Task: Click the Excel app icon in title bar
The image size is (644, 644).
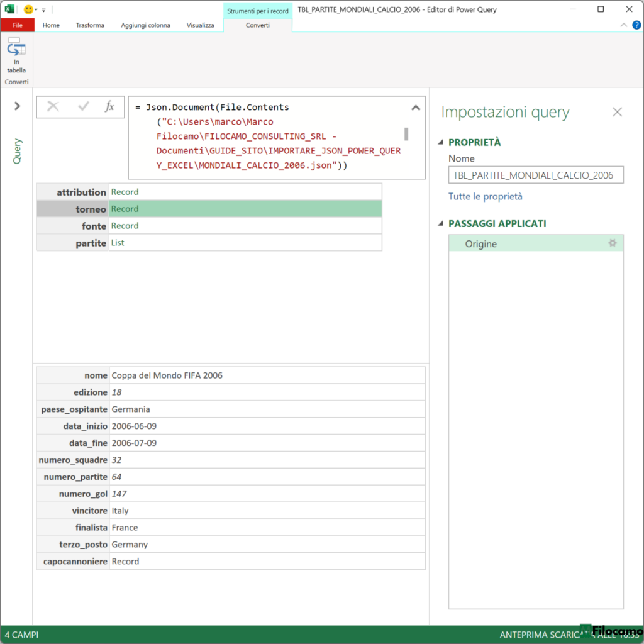Action: coord(9,9)
